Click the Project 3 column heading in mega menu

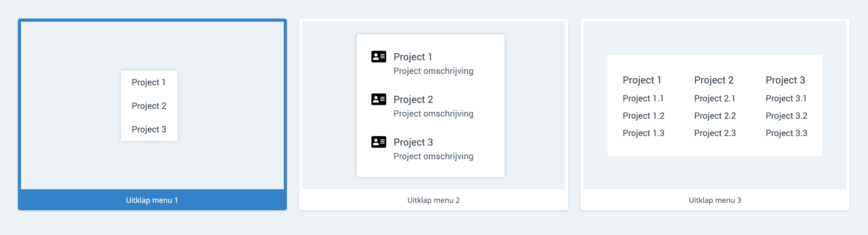[x=785, y=80]
